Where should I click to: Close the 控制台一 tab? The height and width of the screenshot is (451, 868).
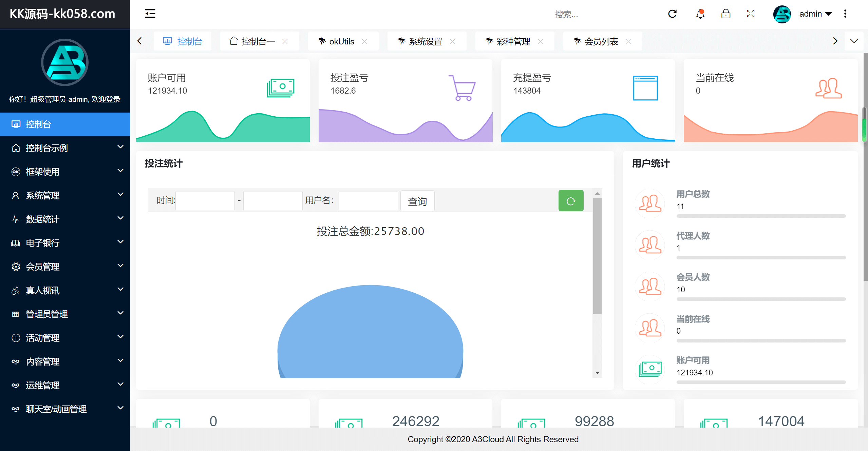tap(285, 41)
